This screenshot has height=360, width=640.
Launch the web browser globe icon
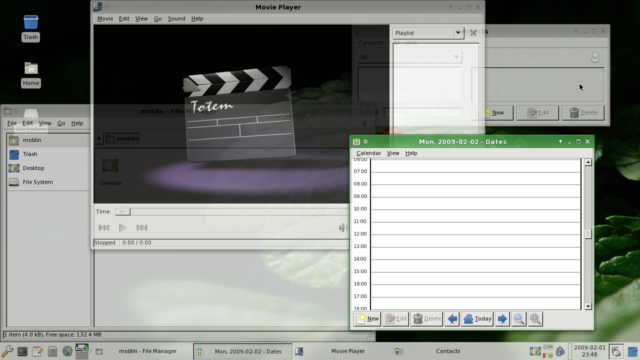67,351
